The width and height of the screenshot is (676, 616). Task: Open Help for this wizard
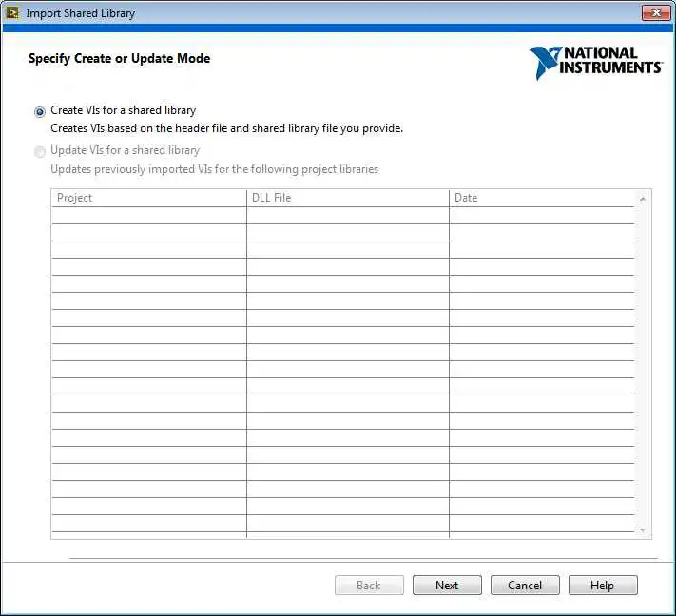602,585
